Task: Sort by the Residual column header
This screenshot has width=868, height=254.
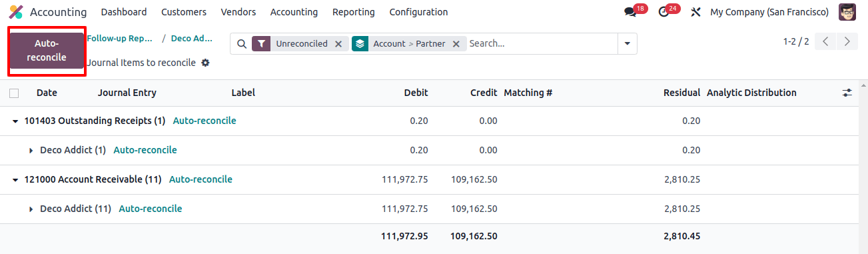Action: click(682, 93)
